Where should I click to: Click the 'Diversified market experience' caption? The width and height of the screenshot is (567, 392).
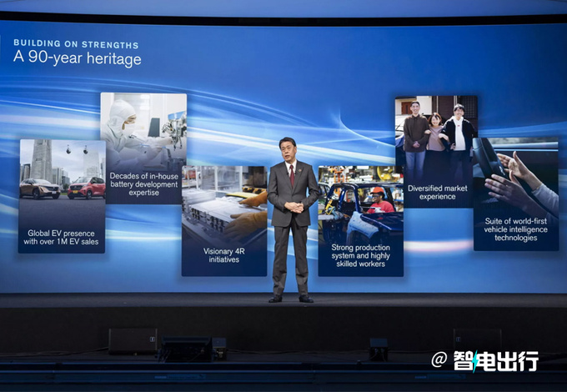[436, 193]
